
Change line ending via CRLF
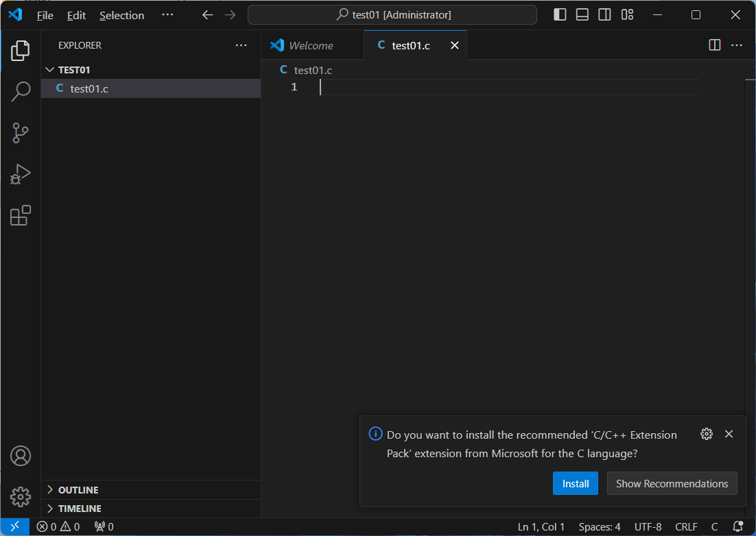click(686, 527)
